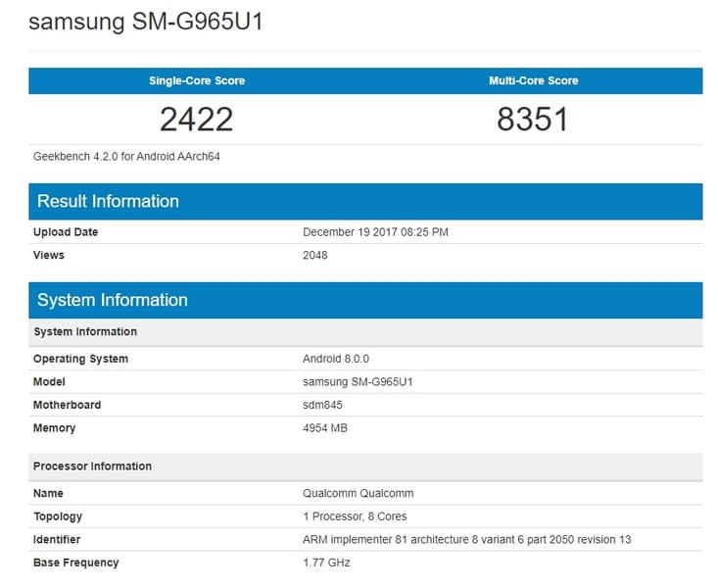Image resolution: width=718 pixels, height=588 pixels.
Task: Select the multi-core score value 8351
Action: 533,120
